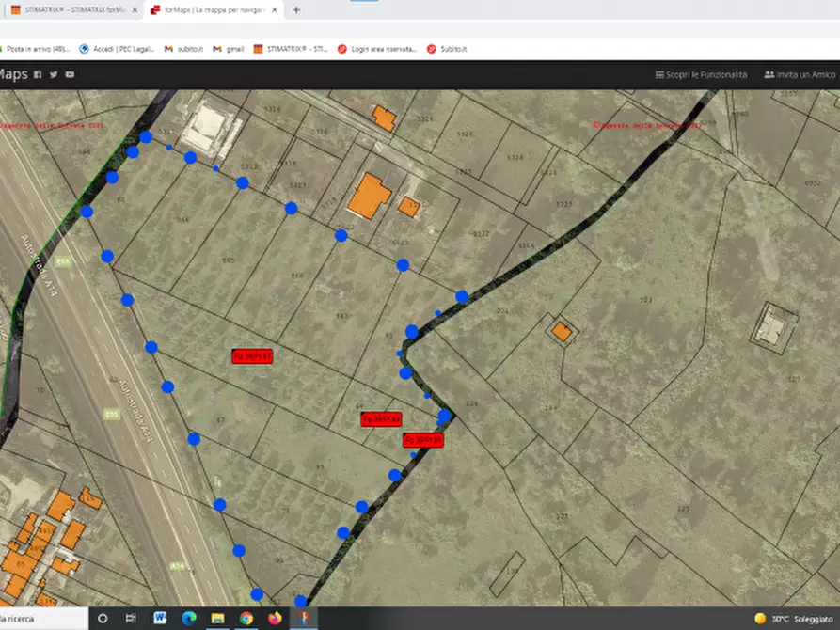Open a new browser tab
The height and width of the screenshot is (630, 840).
point(296,10)
